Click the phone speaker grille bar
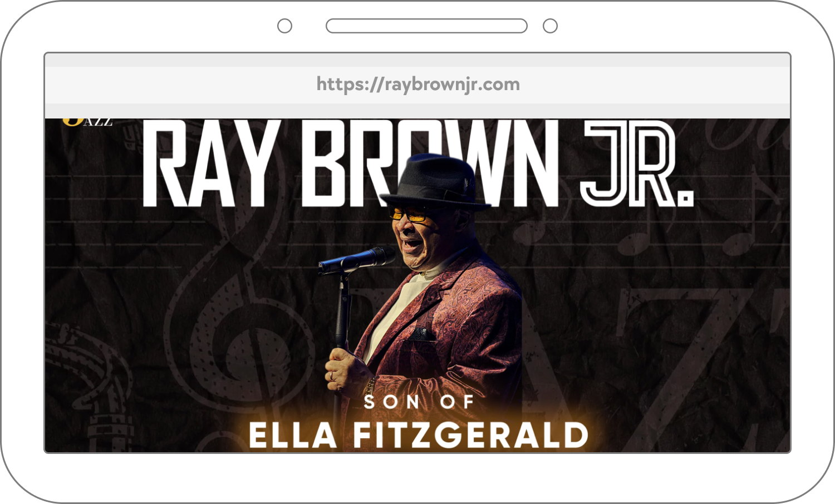 (426, 26)
